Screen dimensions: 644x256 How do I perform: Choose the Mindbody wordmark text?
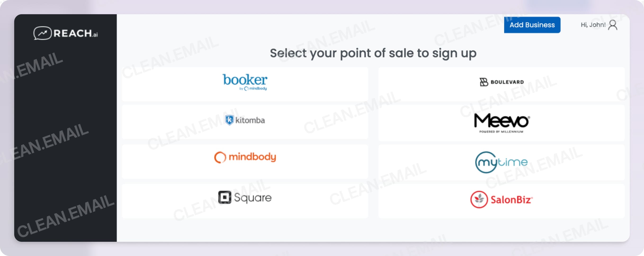pos(252,157)
